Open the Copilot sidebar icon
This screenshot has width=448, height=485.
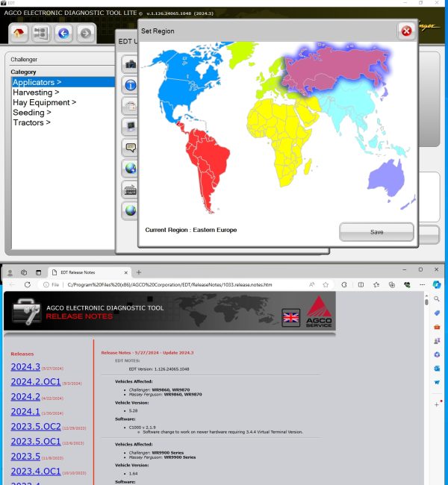click(437, 284)
